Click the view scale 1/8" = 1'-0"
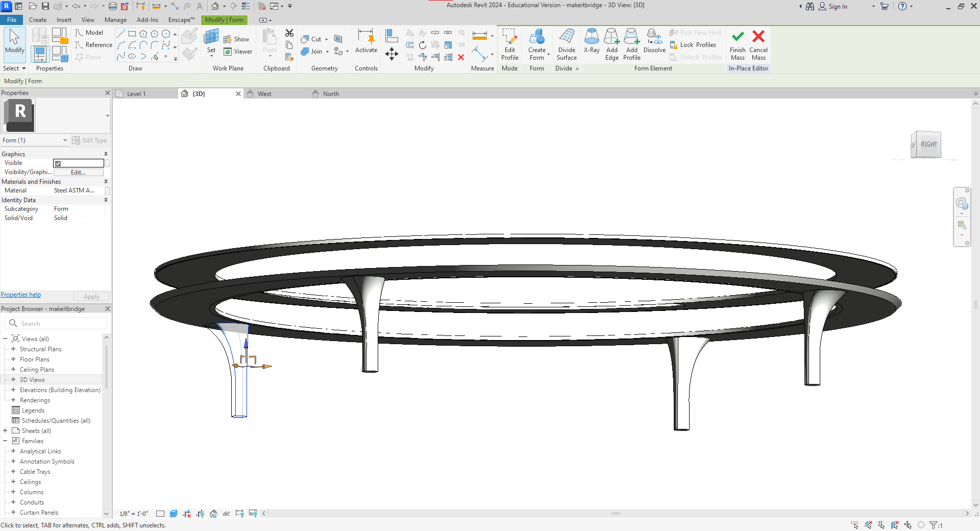980x531 pixels. [134, 514]
